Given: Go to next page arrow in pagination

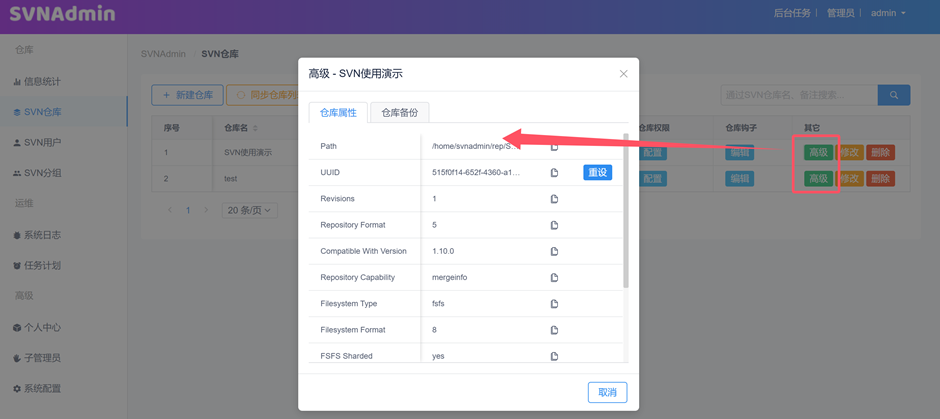Looking at the screenshot, I should coord(206,210).
